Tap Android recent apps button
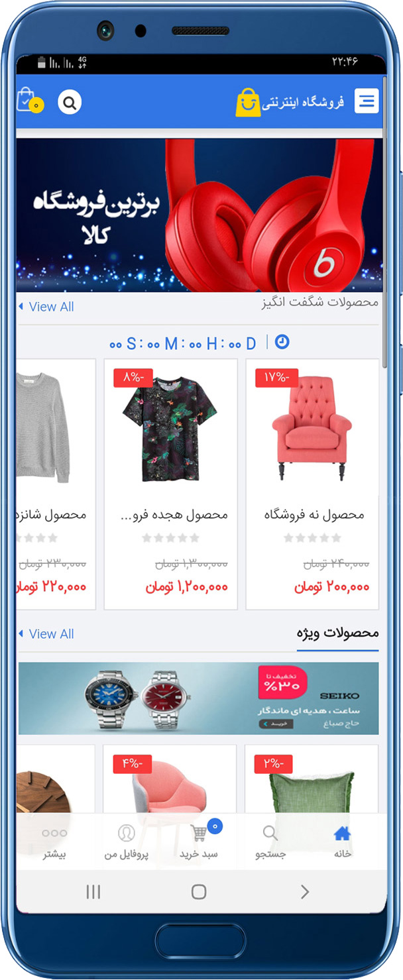Screen dimensions: 403x980 pyautogui.click(x=93, y=892)
